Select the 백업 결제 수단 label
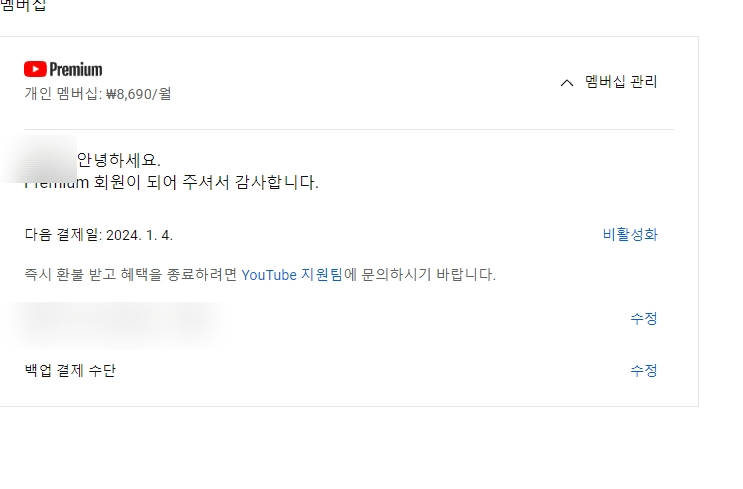The image size is (743, 489). click(x=70, y=371)
